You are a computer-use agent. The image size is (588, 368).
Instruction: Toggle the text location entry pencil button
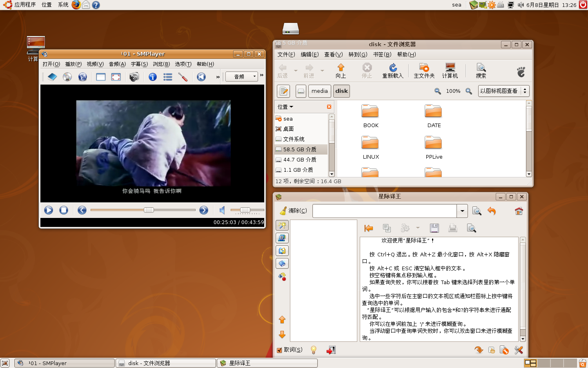[x=283, y=91]
